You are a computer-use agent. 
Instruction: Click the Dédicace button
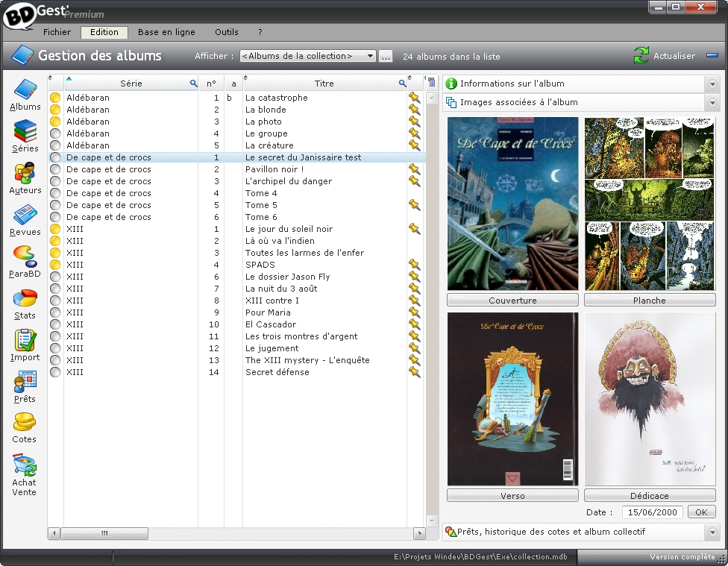(x=650, y=495)
